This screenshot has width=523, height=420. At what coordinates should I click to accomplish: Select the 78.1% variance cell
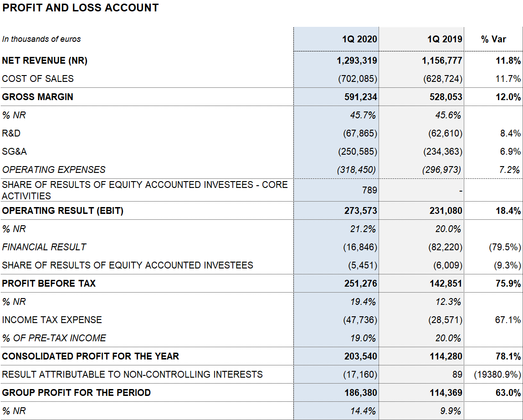coord(508,356)
